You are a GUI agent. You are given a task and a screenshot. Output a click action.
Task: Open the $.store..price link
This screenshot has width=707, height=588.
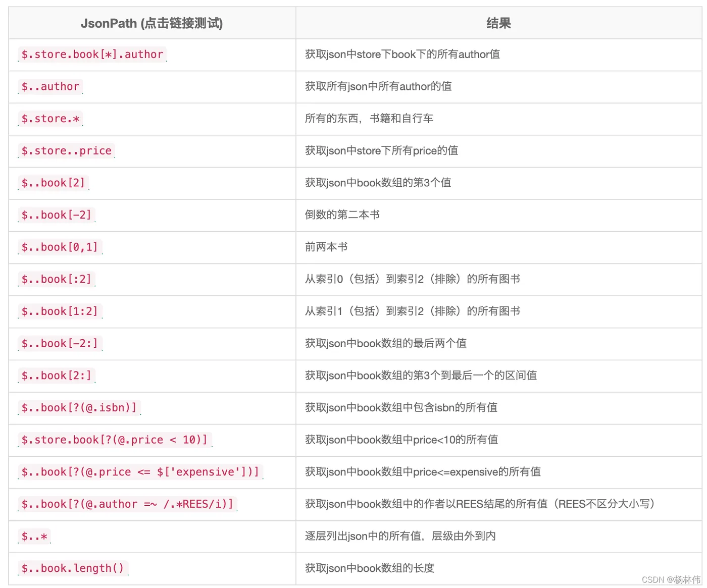[67, 151]
